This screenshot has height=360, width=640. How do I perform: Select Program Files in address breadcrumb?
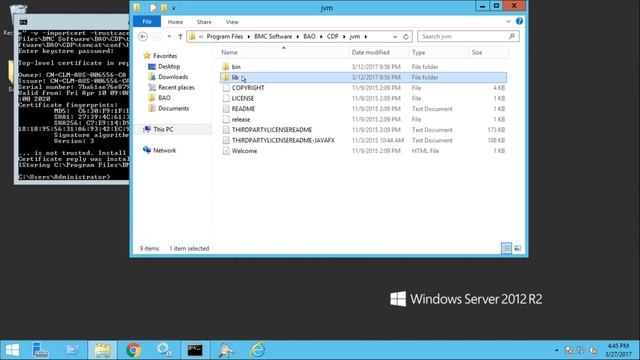coord(224,37)
